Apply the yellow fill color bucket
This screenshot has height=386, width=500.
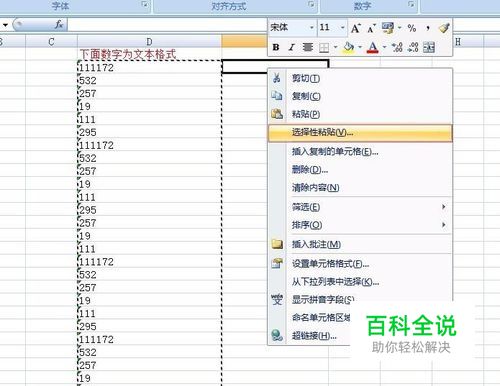click(x=349, y=47)
